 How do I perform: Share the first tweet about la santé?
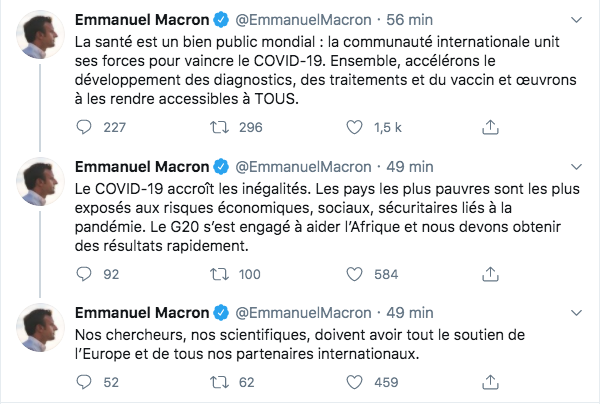click(x=490, y=127)
